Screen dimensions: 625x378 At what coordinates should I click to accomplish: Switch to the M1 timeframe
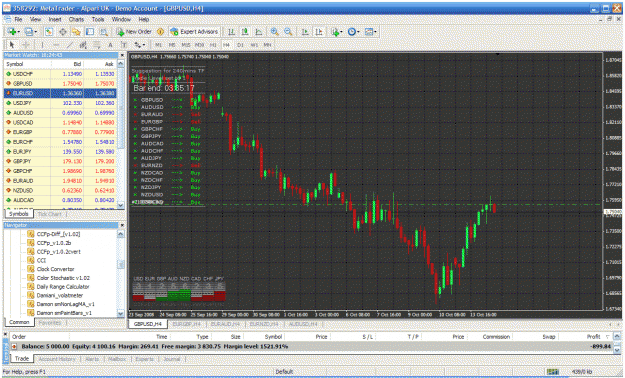(x=158, y=45)
